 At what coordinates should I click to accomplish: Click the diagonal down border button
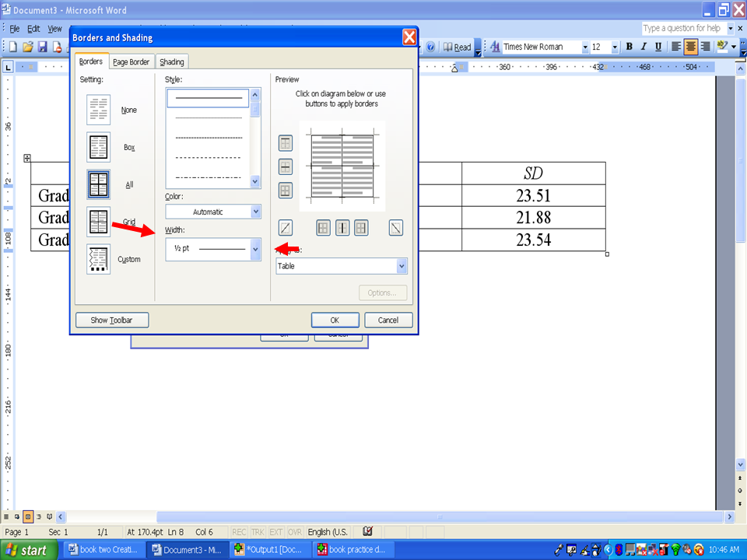(x=395, y=228)
